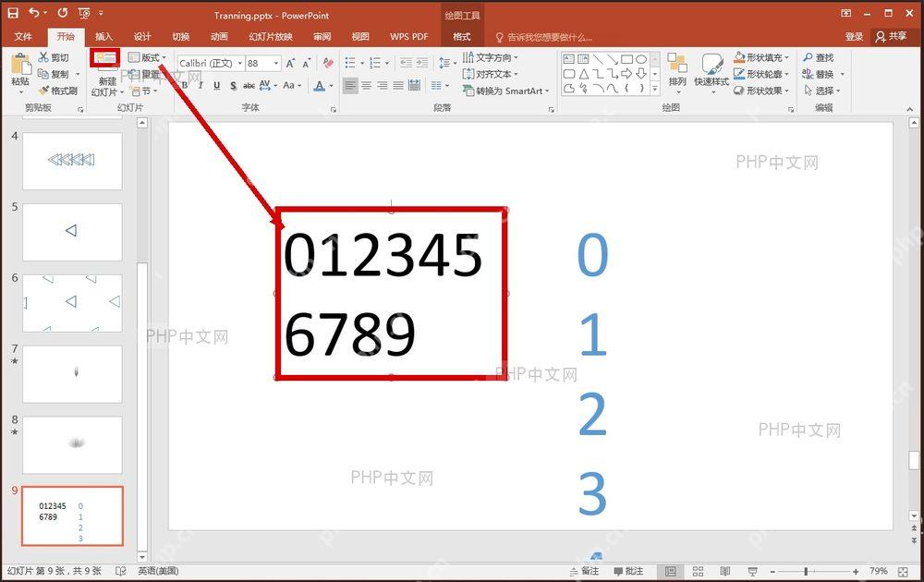Click the Save icon in quick access
This screenshot has width=924, height=582.
[13, 12]
